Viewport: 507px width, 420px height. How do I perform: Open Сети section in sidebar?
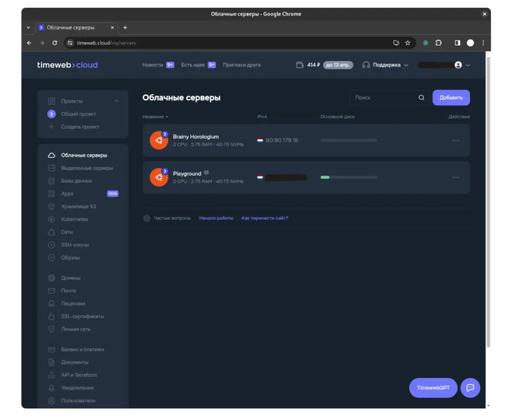(x=67, y=232)
